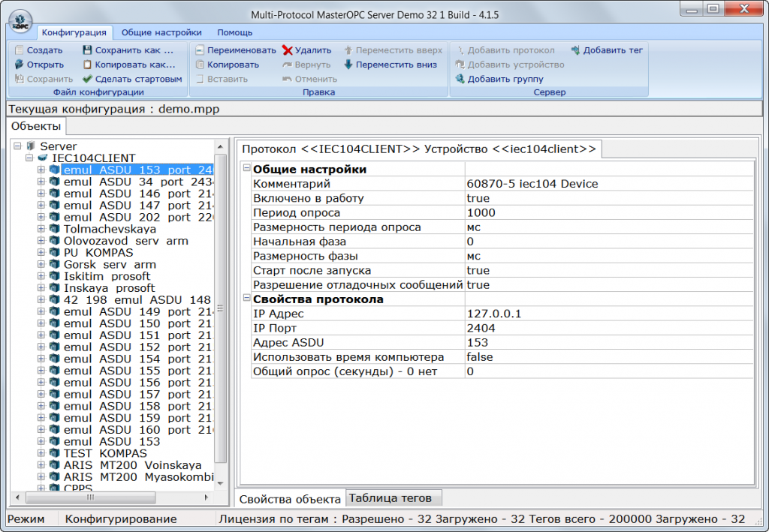Viewport: 769px width, 532px height.
Task: Open the Помощь ribbon tab
Action: tap(235, 32)
